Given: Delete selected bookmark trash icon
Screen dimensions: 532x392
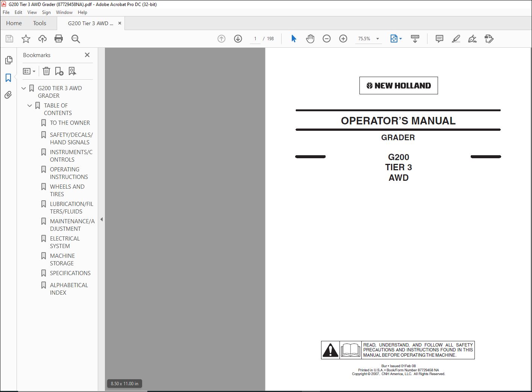Looking at the screenshot, I should coord(46,71).
